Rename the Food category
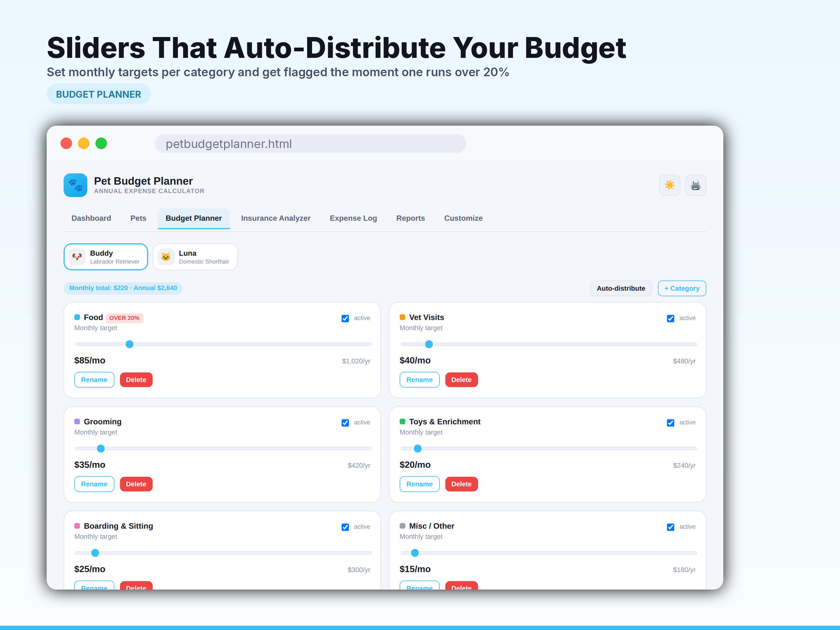 point(94,380)
